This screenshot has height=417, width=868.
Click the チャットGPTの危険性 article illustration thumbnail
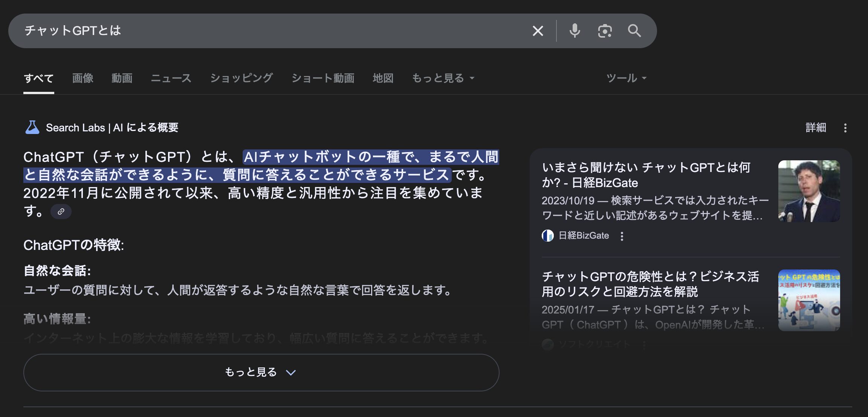[809, 300]
